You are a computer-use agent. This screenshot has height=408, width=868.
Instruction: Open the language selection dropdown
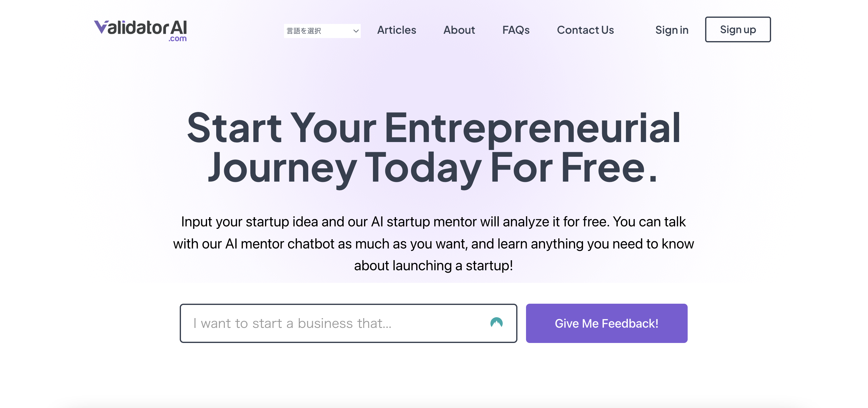coord(322,31)
